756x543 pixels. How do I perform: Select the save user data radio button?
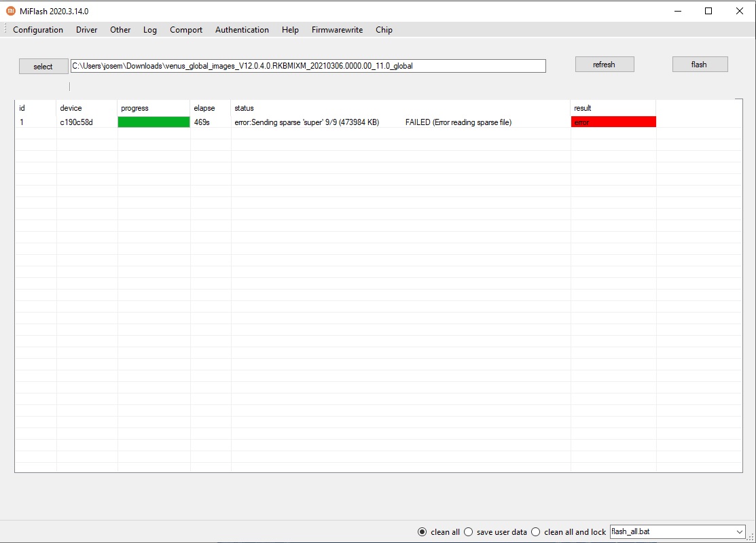468,532
